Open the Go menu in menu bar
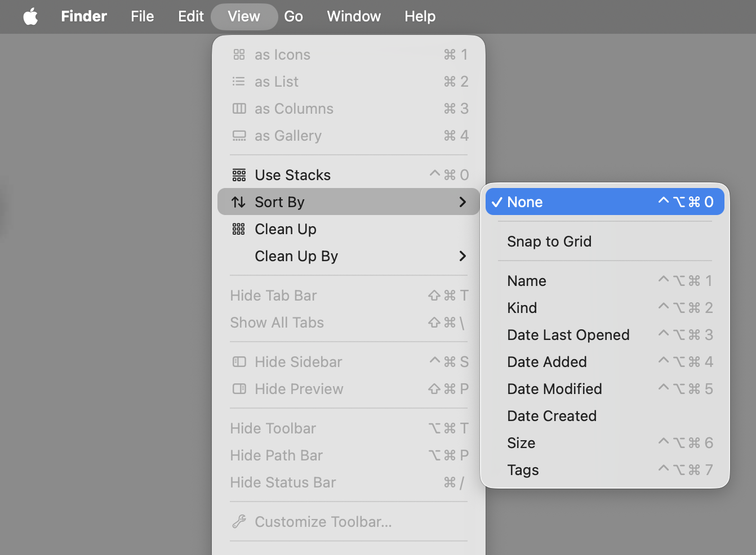 pyautogui.click(x=293, y=16)
